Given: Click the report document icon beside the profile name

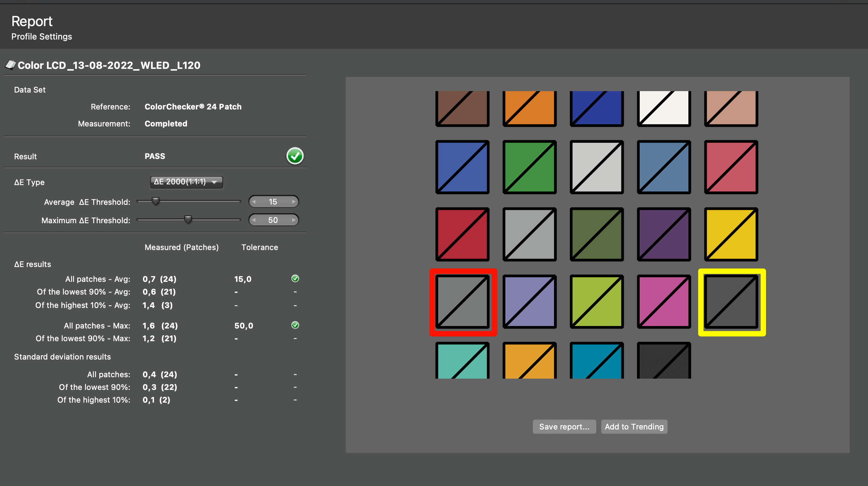Looking at the screenshot, I should click(x=10, y=64).
